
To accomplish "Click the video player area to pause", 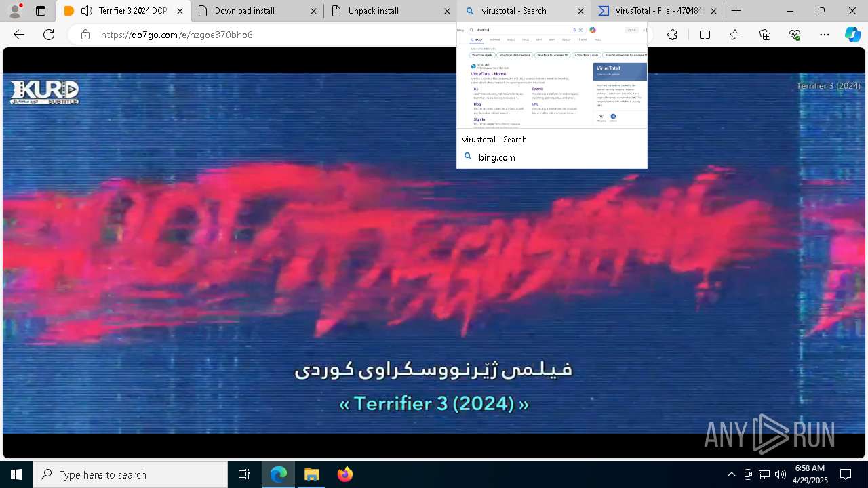I will pyautogui.click(x=434, y=252).
